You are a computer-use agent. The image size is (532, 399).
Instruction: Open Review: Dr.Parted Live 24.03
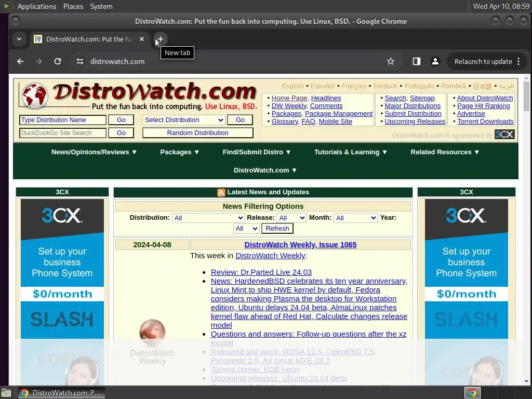[261, 272]
